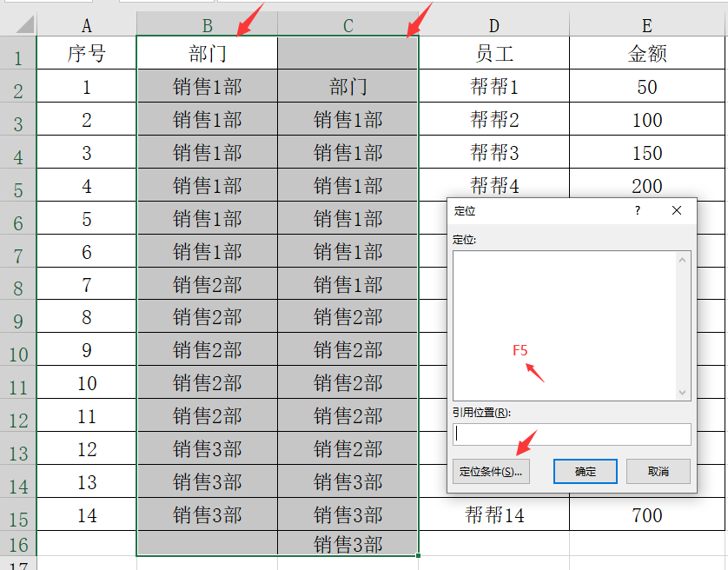The image size is (728, 570).
Task: Select row 16 header
Action: coord(18,543)
